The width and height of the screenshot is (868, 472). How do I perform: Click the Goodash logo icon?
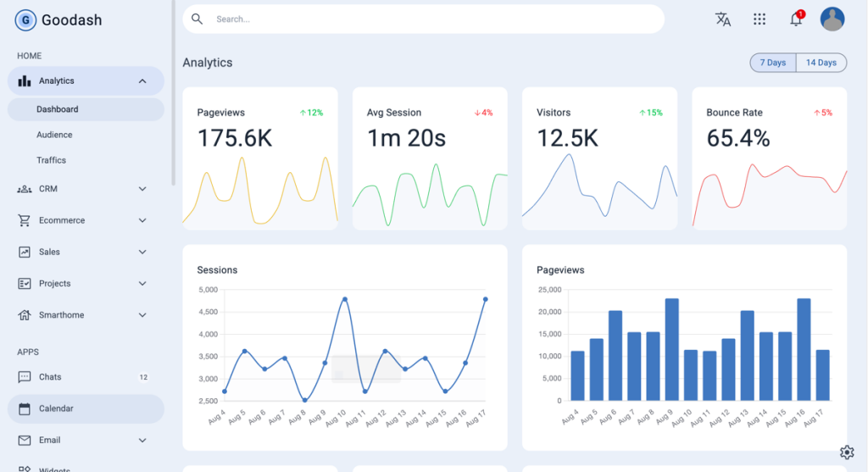(25, 20)
